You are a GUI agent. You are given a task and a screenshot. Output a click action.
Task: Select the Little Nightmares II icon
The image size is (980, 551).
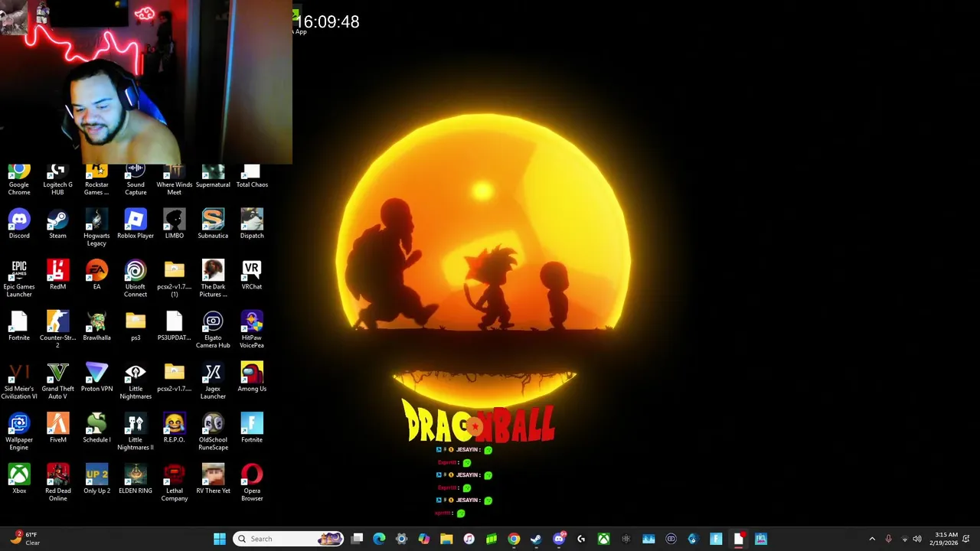(136, 432)
